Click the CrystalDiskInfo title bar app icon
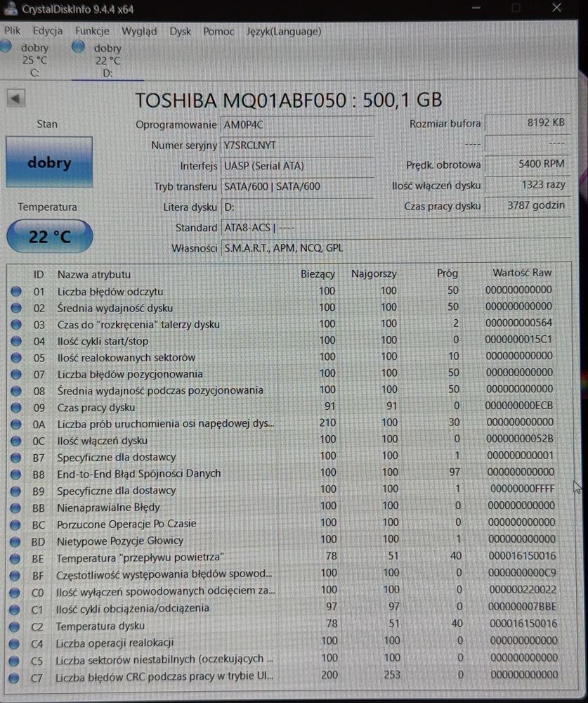 (11, 8)
